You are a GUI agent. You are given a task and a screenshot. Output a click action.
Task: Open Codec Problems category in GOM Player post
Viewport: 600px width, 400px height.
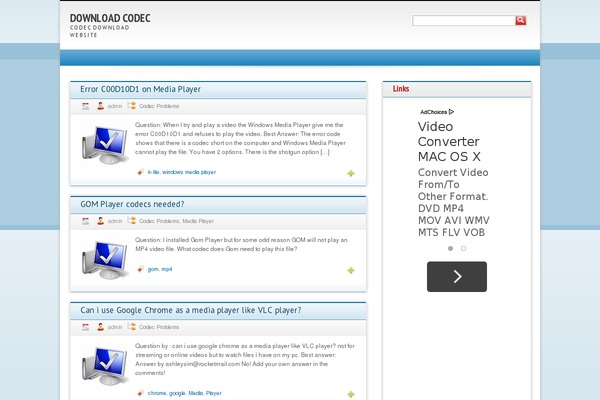pyautogui.click(x=159, y=221)
